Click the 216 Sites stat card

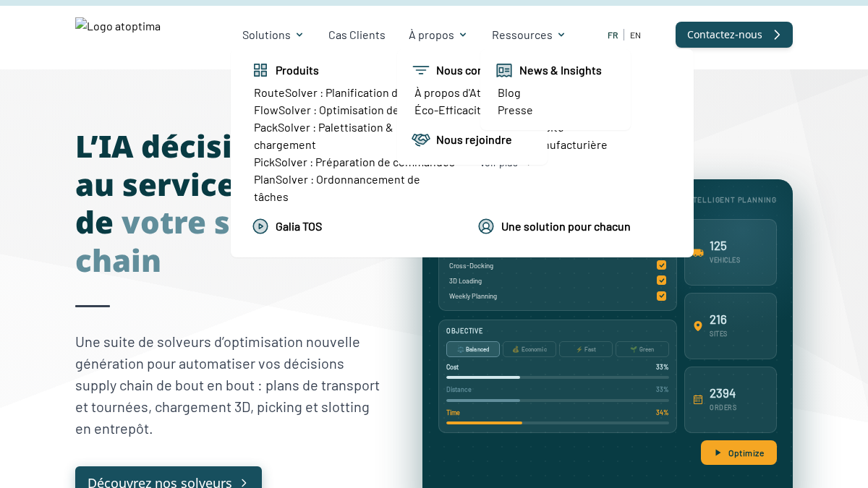[731, 326]
